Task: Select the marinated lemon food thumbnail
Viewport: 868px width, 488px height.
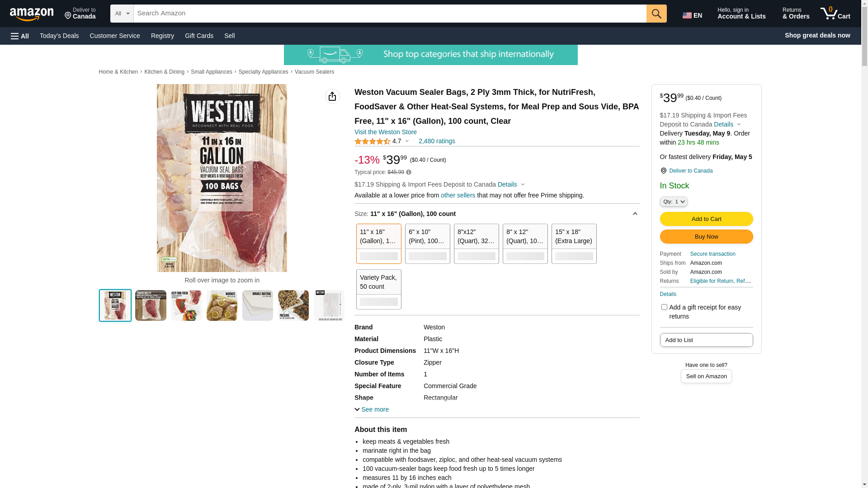Action: (222, 305)
